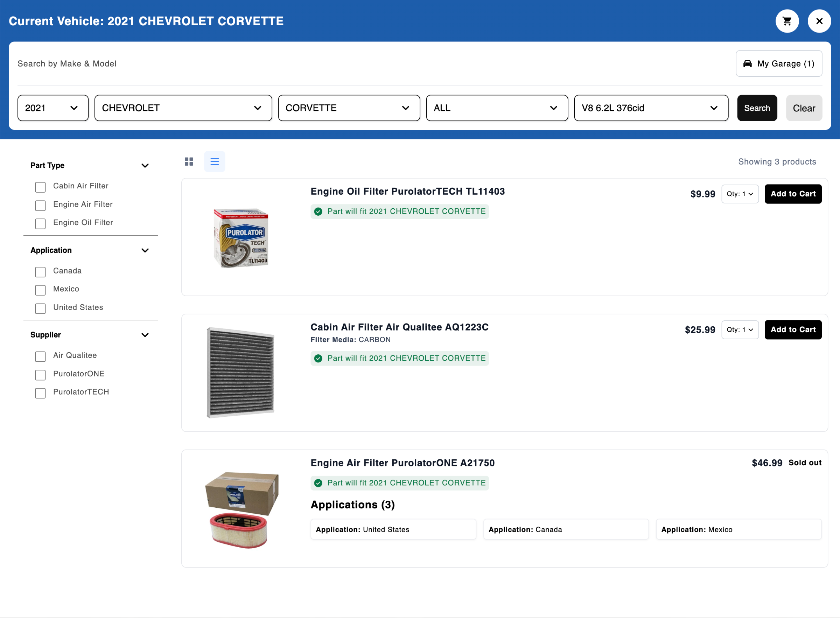Open the Cabin Air Filter Air Qualitee AQ1223C title
Image resolution: width=840 pixels, height=618 pixels.
point(399,327)
